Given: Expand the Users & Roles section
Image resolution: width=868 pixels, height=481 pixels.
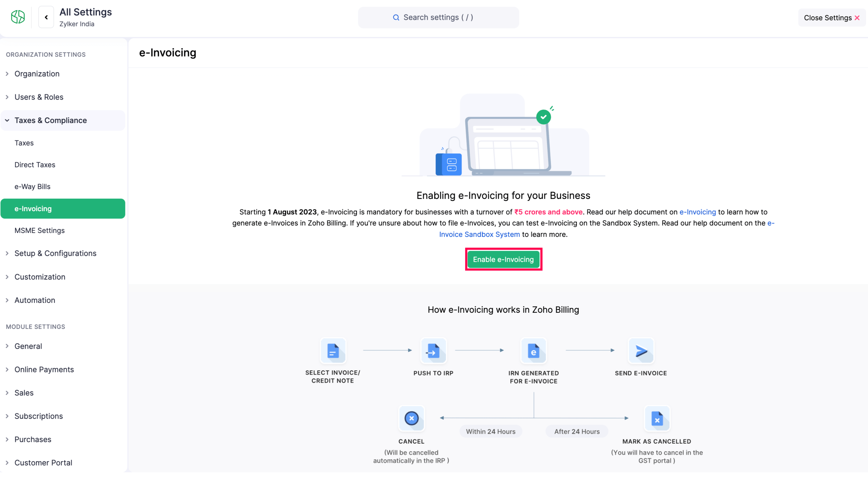Looking at the screenshot, I should click(63, 97).
